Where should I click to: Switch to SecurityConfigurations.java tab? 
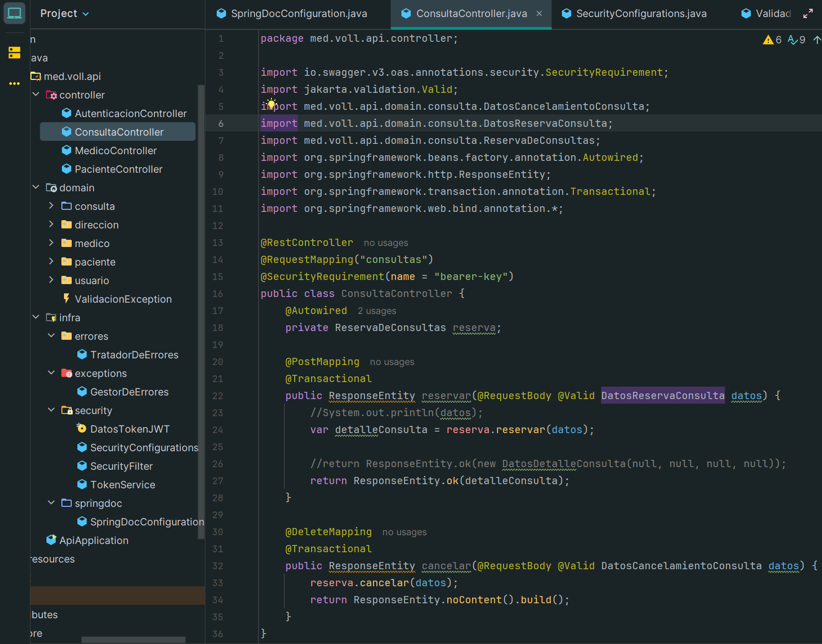coord(635,13)
